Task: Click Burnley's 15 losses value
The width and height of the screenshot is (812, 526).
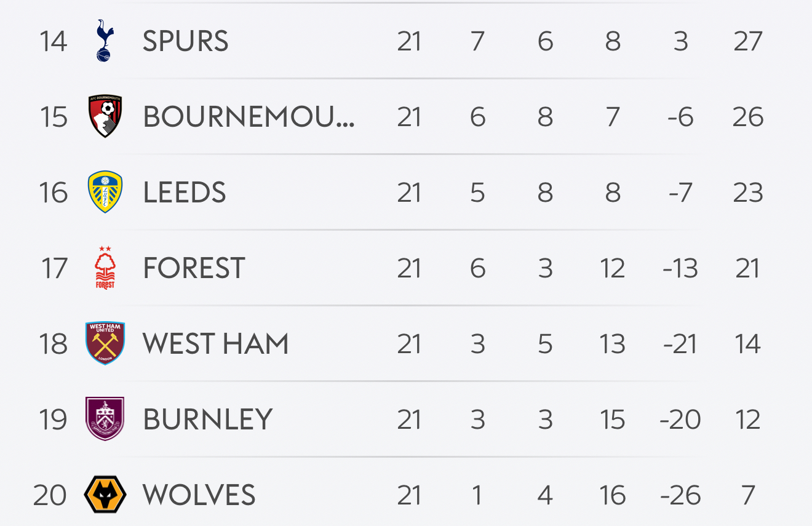Action: click(612, 420)
